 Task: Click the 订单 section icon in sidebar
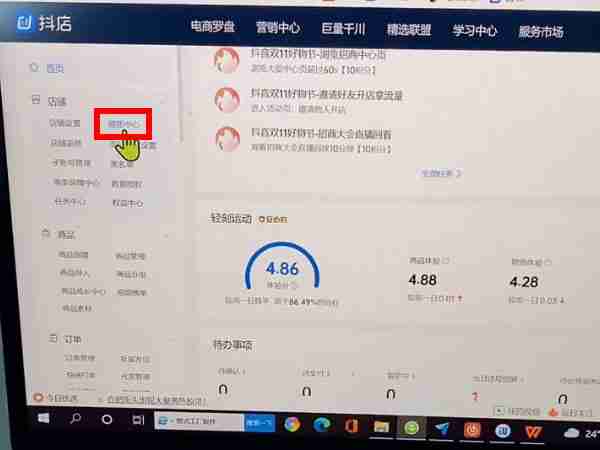(53, 338)
